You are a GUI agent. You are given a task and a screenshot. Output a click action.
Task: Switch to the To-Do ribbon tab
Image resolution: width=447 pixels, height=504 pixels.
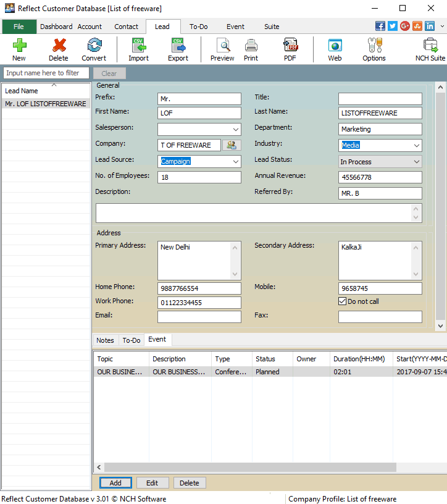[199, 27]
